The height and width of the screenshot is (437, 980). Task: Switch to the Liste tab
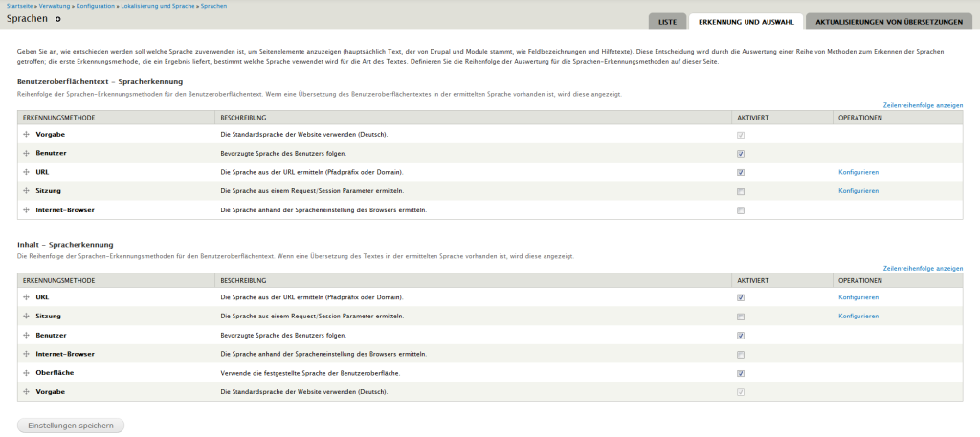coord(667,21)
